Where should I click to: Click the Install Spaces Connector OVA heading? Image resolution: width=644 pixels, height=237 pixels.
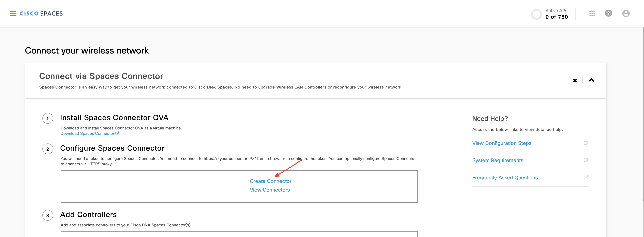[114, 118]
